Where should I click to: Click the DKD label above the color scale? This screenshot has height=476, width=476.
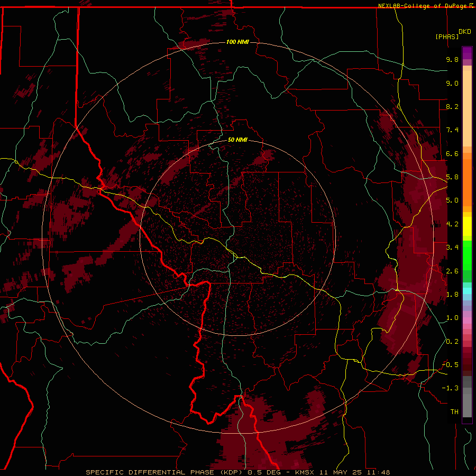click(x=465, y=32)
